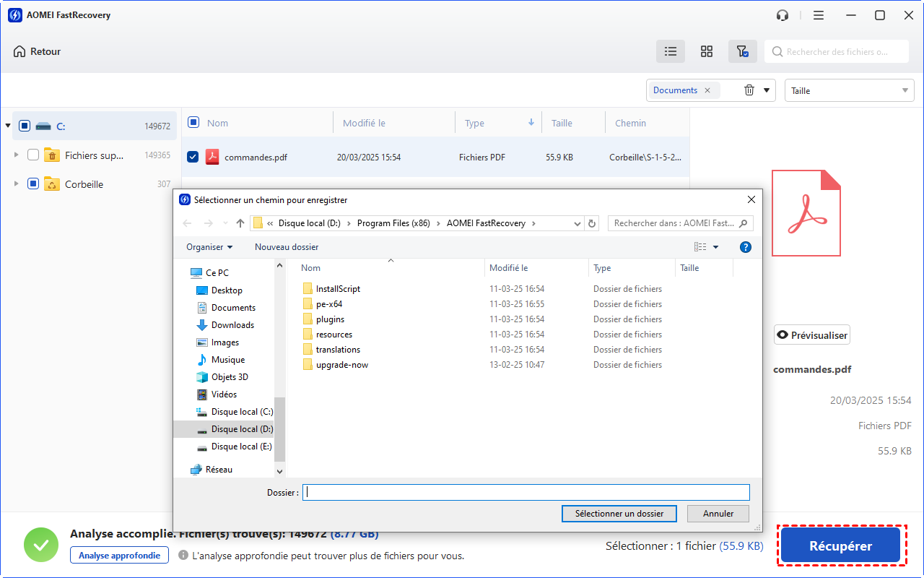The height and width of the screenshot is (578, 924).
Task: Open the filter dropdown arrow beside trash
Action: point(767,91)
